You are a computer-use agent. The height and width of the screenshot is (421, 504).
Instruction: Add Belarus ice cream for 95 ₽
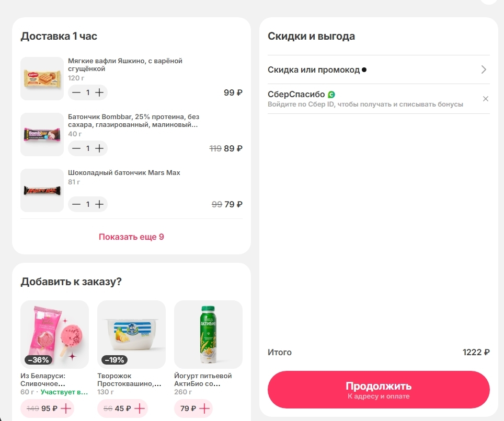[66, 408]
